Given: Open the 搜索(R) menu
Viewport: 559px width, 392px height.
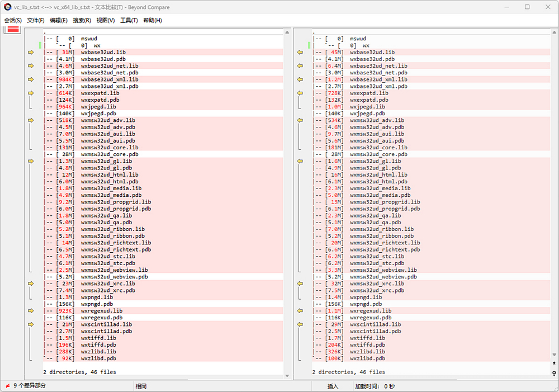Looking at the screenshot, I should [82, 20].
